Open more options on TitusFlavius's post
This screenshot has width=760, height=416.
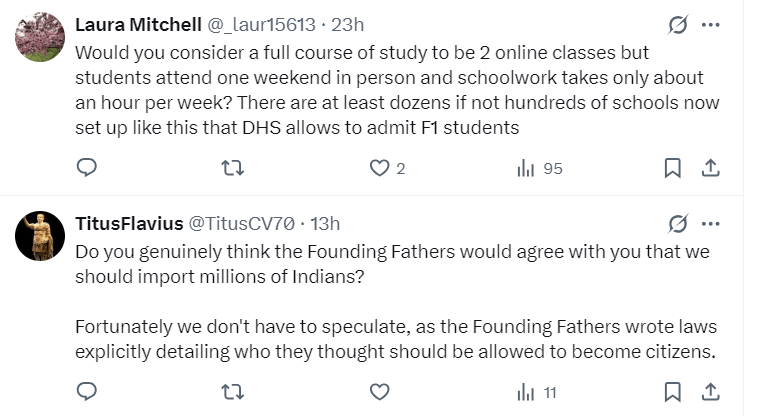coord(709,223)
